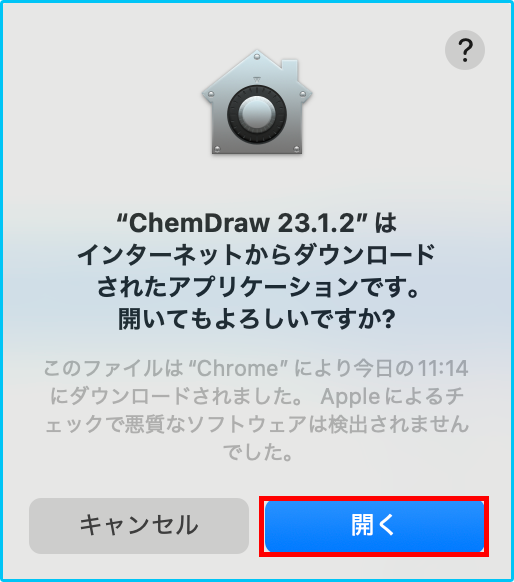Click the word 今日の before the time
514x582 pixels.
click(384, 369)
